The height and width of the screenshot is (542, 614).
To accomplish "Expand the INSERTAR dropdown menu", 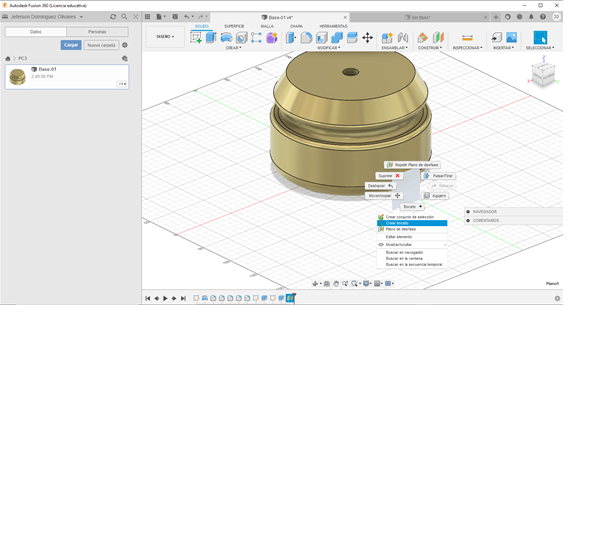I will 504,48.
